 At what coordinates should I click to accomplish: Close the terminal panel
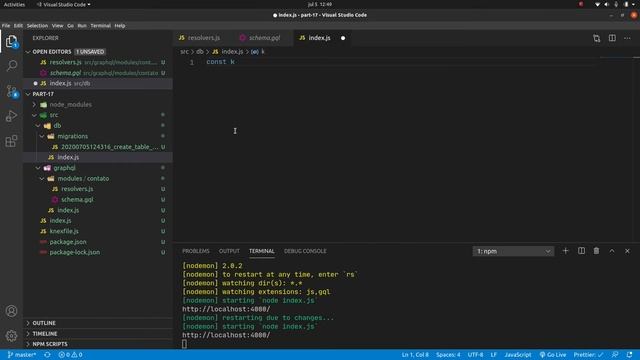coord(627,251)
